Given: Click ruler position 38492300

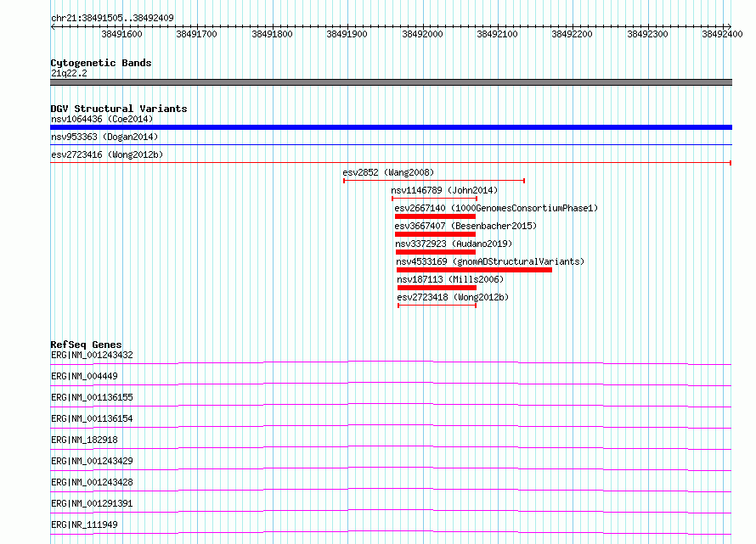Looking at the screenshot, I should [x=647, y=34].
